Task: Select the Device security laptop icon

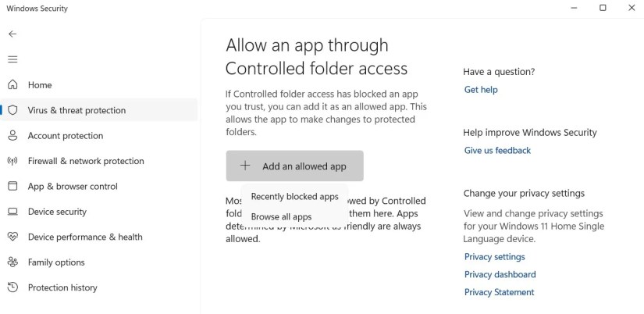Action: pos(12,212)
